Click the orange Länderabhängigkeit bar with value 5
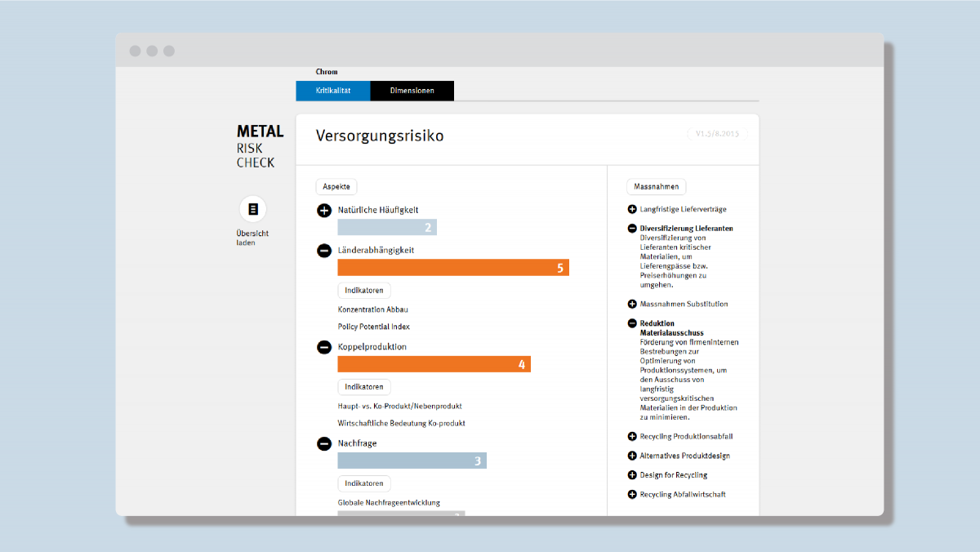980x552 pixels. 453,268
